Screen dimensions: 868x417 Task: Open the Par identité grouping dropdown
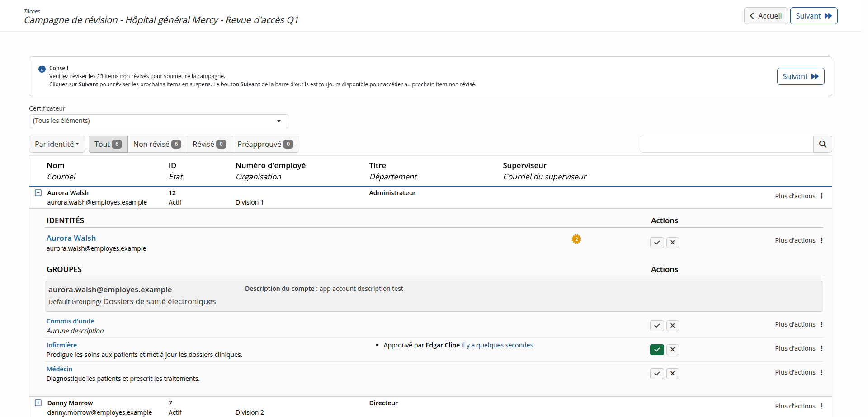(x=57, y=144)
